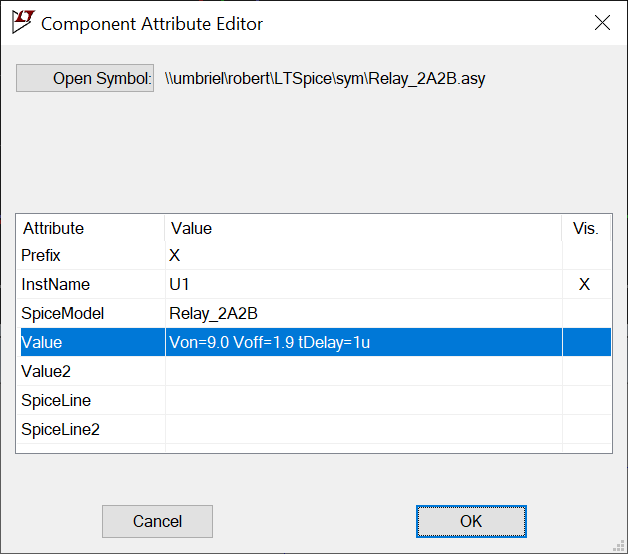The height and width of the screenshot is (554, 628).
Task: Toggle the Vis. mark for InstName row
Action: click(585, 285)
